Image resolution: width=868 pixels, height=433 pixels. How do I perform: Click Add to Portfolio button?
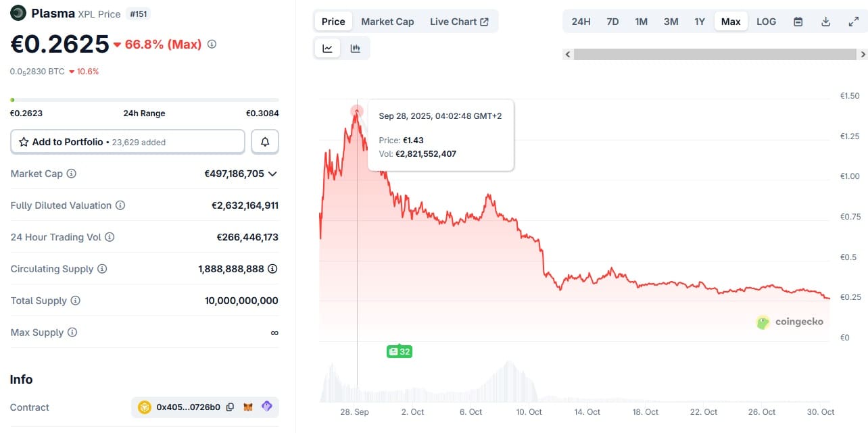coord(127,142)
